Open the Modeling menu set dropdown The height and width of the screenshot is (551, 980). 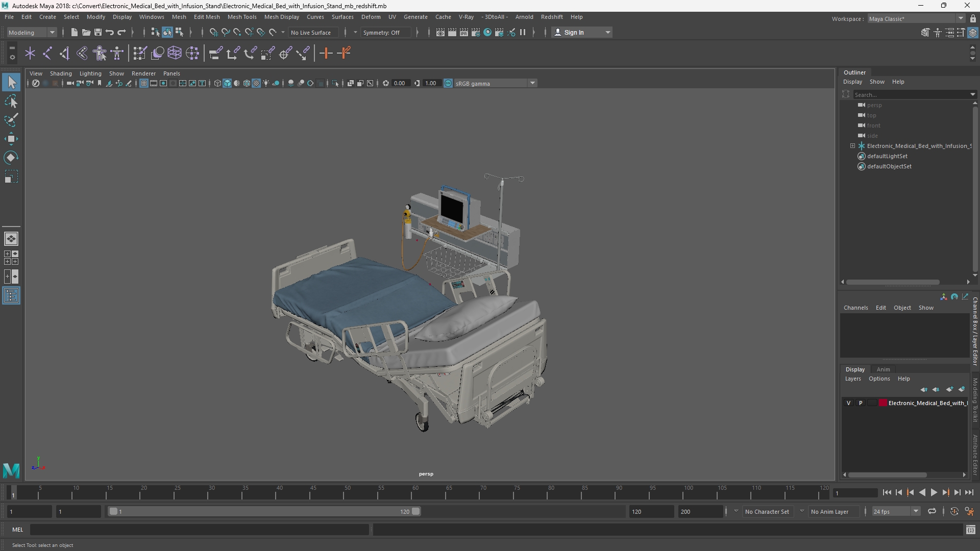click(32, 32)
